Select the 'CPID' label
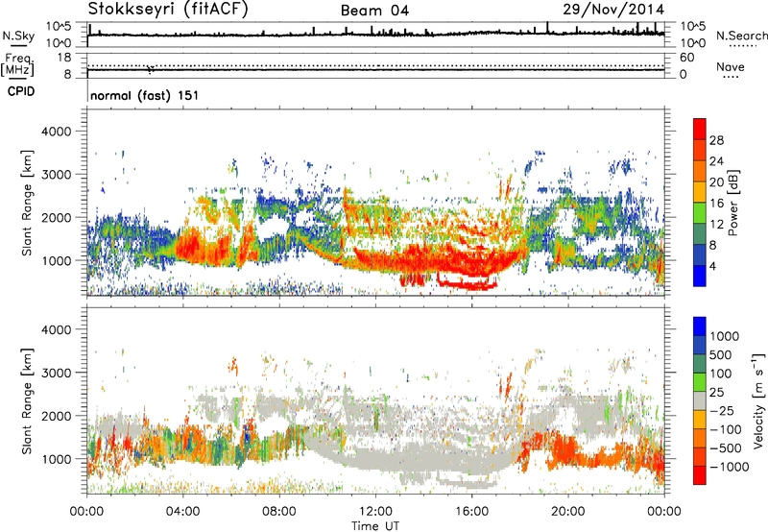Viewport: 768px width, 532px height. click(21, 91)
